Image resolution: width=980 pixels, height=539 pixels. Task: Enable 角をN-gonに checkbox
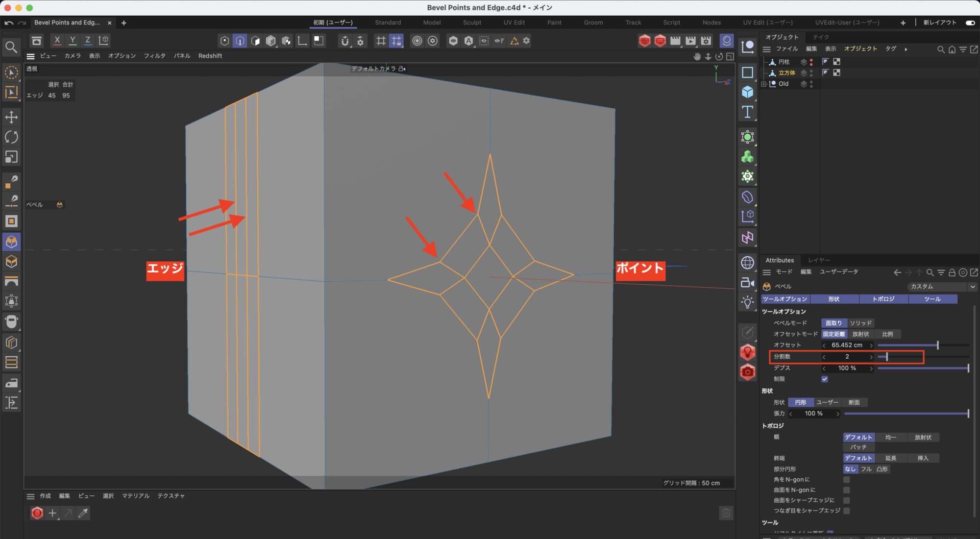[x=846, y=480]
